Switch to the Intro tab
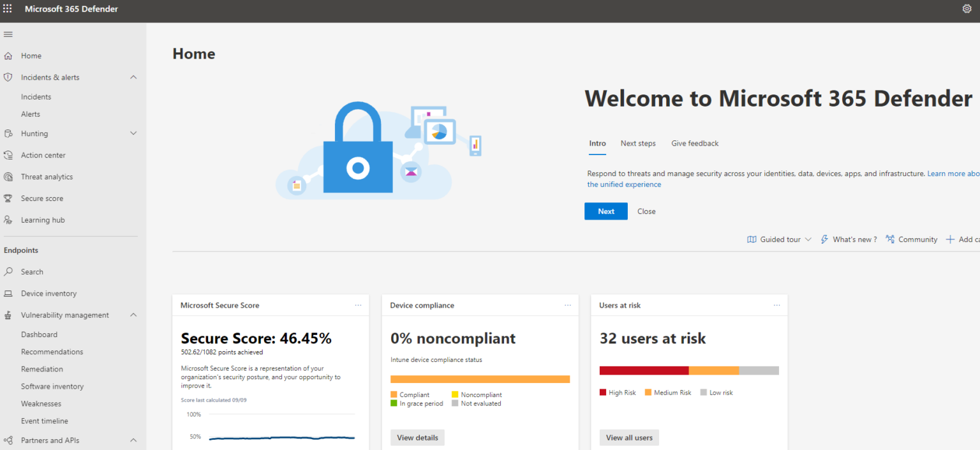 [x=597, y=144]
